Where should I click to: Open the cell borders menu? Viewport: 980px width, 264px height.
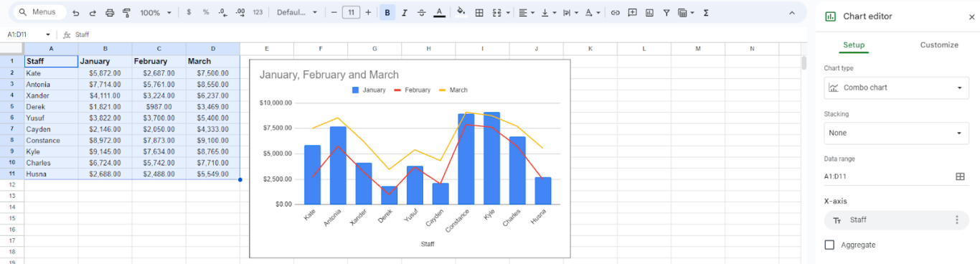tap(479, 13)
